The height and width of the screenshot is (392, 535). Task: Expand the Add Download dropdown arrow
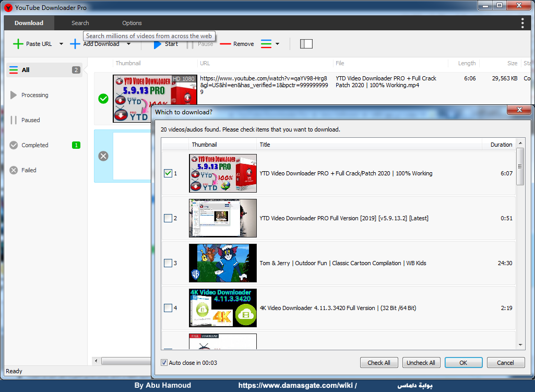128,44
